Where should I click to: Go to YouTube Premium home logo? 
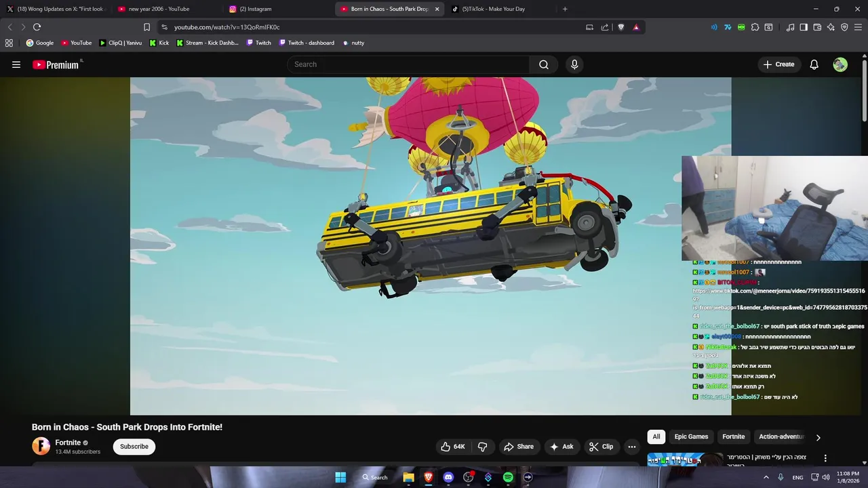(x=57, y=64)
